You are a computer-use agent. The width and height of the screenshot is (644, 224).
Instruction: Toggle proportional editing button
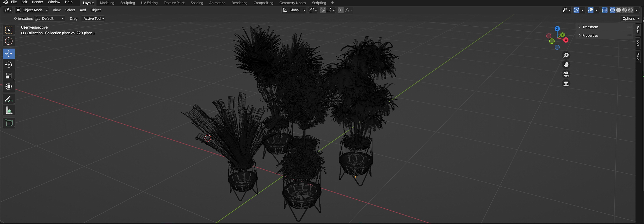[x=340, y=10]
